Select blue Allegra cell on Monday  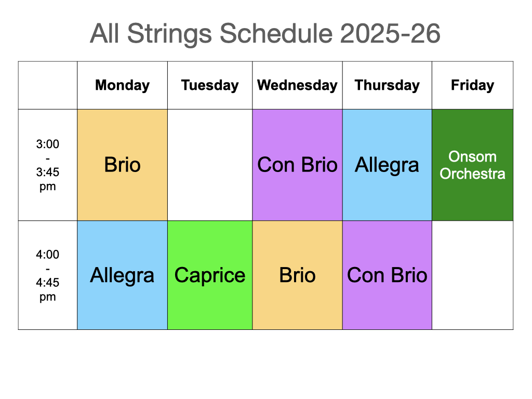(x=122, y=275)
